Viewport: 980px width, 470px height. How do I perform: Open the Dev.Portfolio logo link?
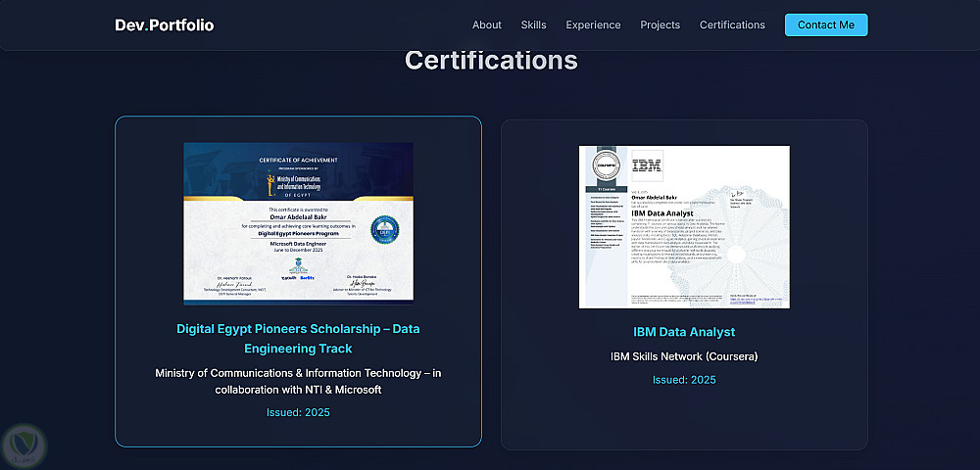pyautogui.click(x=165, y=24)
